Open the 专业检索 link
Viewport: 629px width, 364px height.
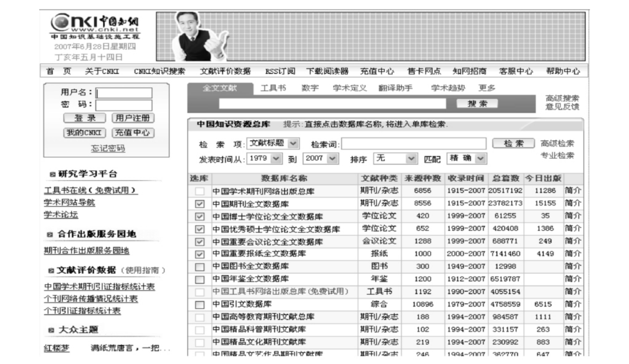tap(557, 156)
